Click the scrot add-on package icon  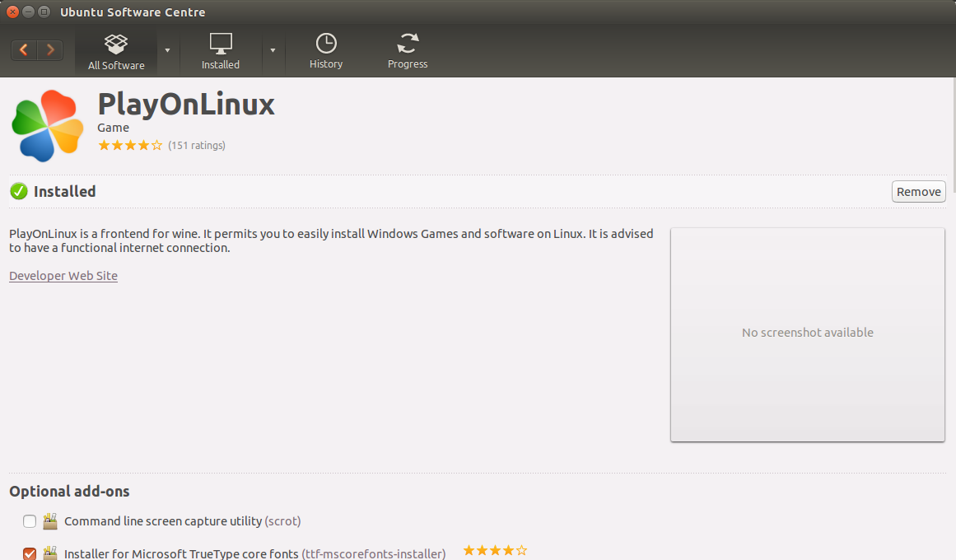point(50,521)
